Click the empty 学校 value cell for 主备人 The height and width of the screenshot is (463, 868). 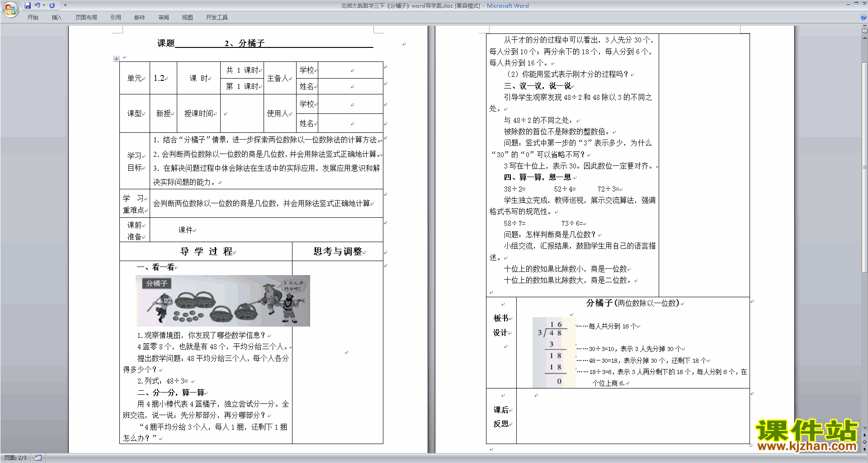[x=351, y=70]
